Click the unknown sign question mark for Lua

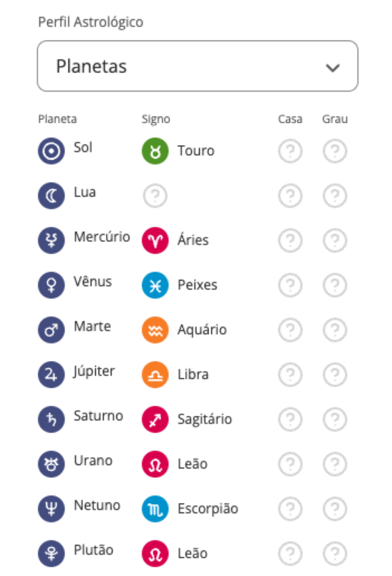[x=155, y=196]
